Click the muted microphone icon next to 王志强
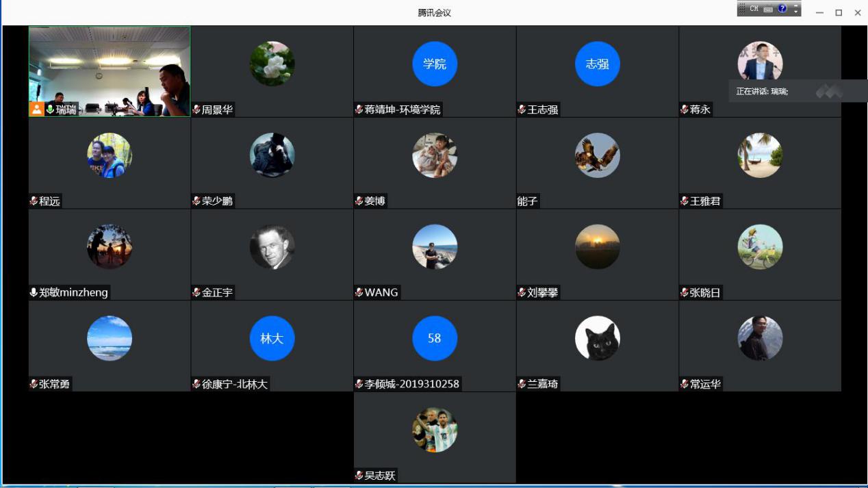 (x=522, y=110)
